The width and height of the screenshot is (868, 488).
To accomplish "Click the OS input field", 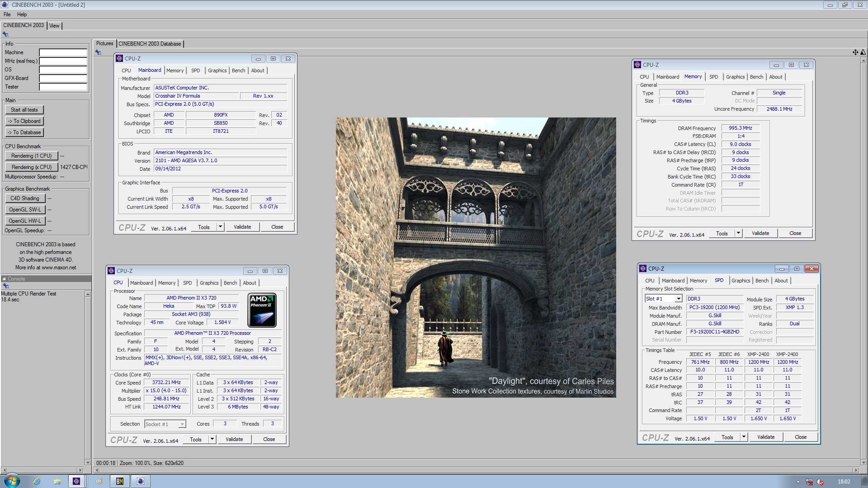I will point(63,70).
